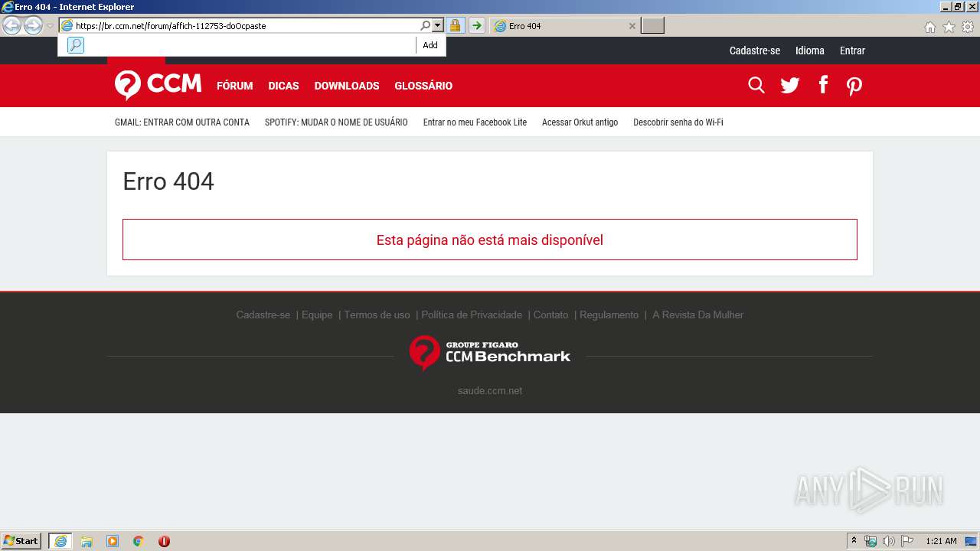Click footer Regulamento link
This screenshot has height=551, width=980.
[609, 315]
